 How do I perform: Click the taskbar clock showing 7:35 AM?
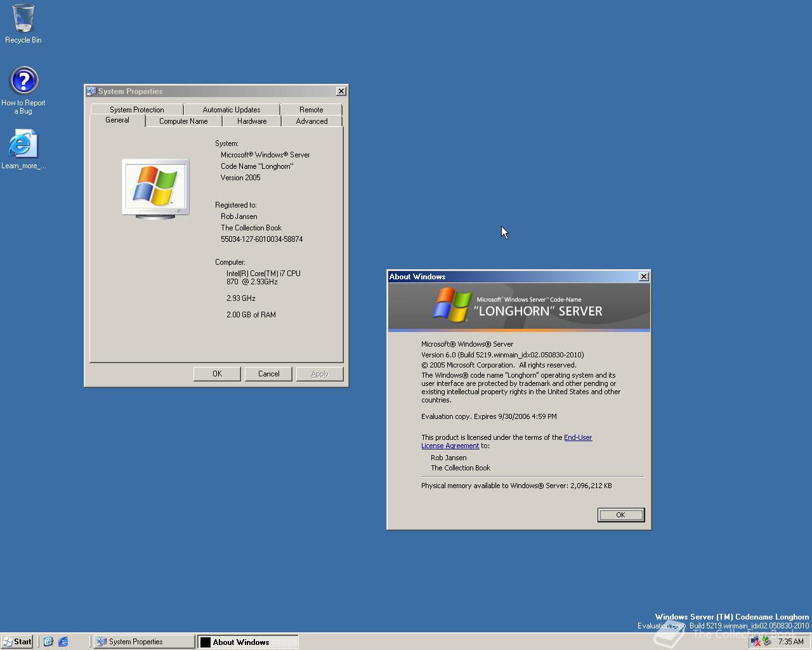tap(790, 642)
